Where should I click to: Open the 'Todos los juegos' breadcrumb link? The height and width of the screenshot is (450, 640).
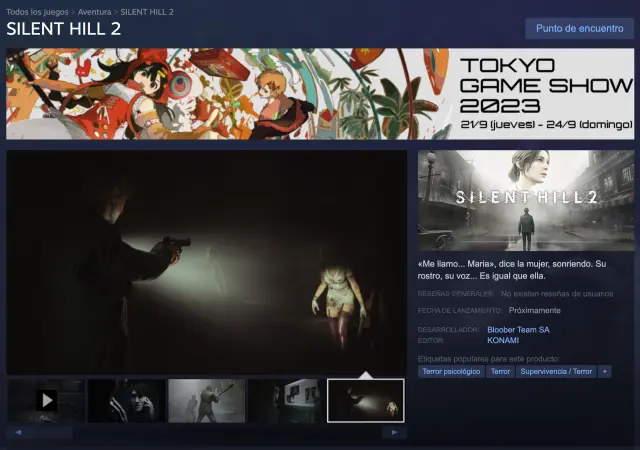pyautogui.click(x=37, y=12)
